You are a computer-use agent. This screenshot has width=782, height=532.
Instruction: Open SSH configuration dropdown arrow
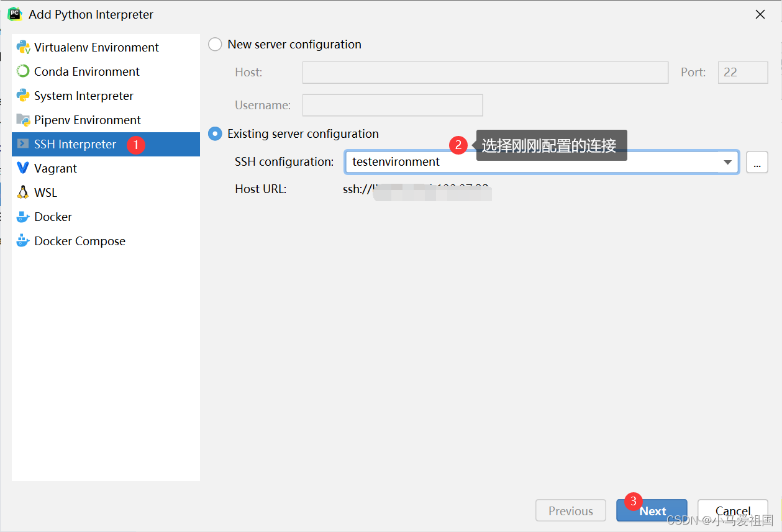coord(727,162)
